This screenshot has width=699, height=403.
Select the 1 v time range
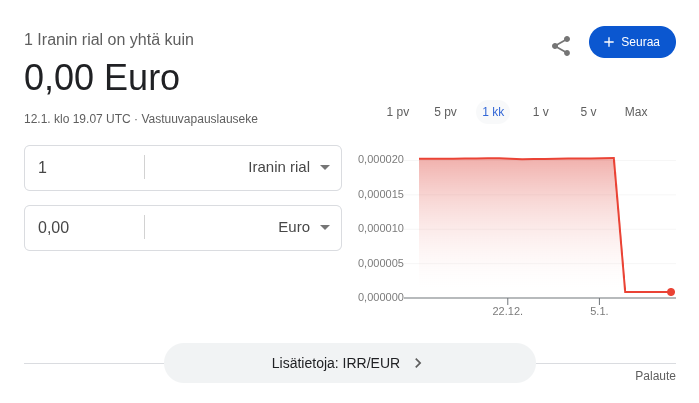click(541, 112)
